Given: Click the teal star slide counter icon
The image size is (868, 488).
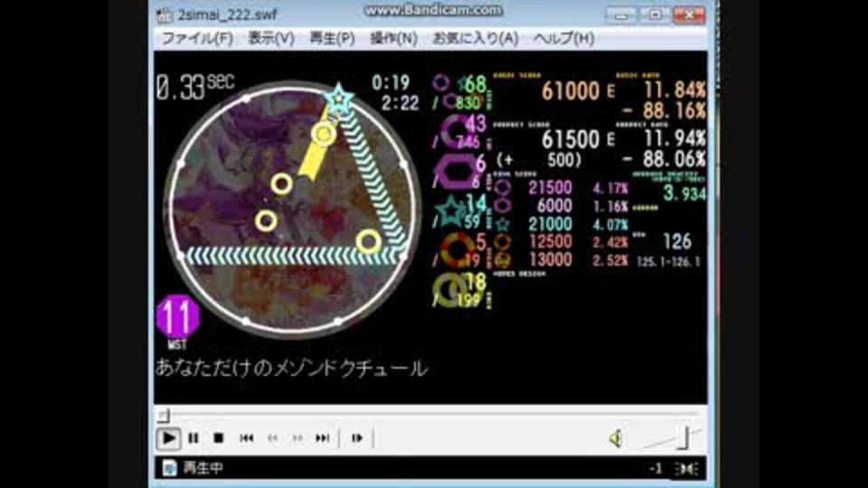Looking at the screenshot, I should coord(451,211).
